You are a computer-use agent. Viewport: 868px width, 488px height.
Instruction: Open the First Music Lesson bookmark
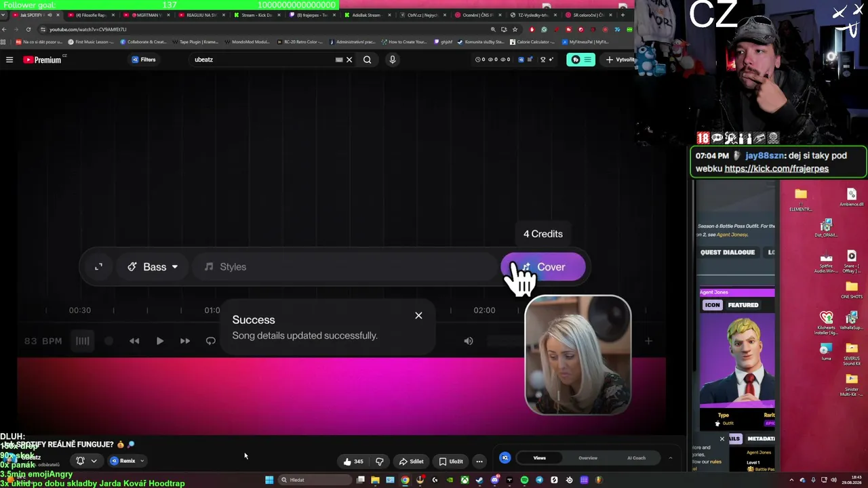91,42
